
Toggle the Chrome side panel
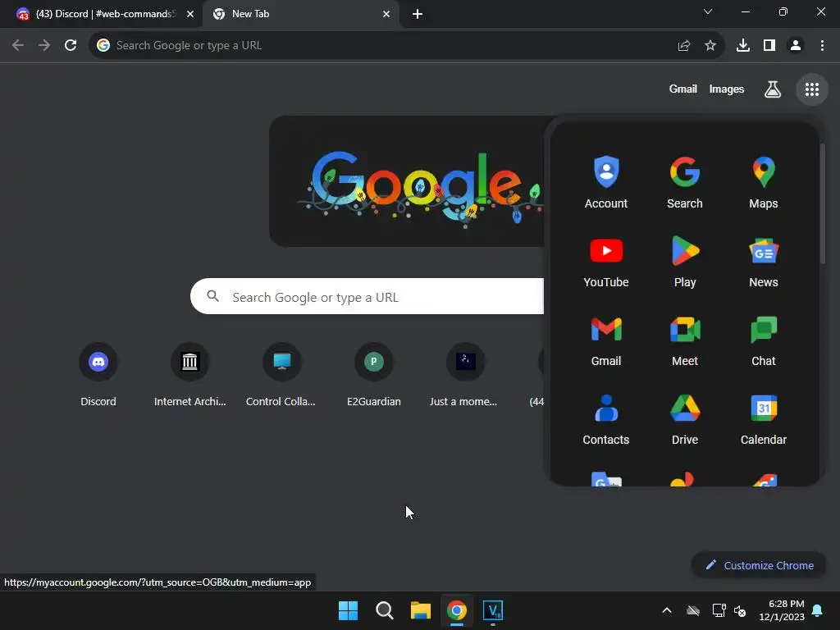click(x=769, y=46)
